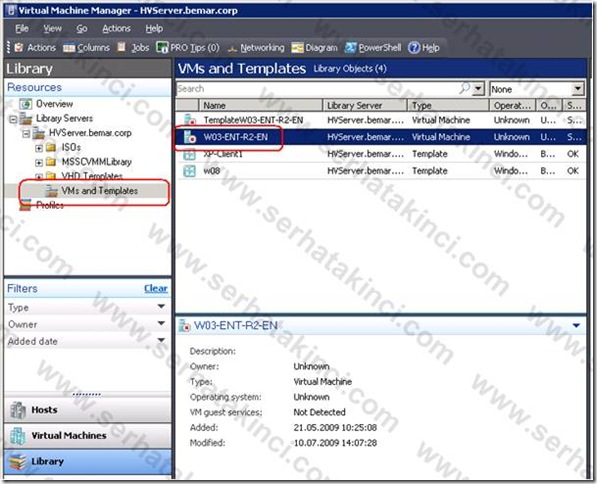This screenshot has height=484, width=597.
Task: Open the File menu
Action: 22,29
